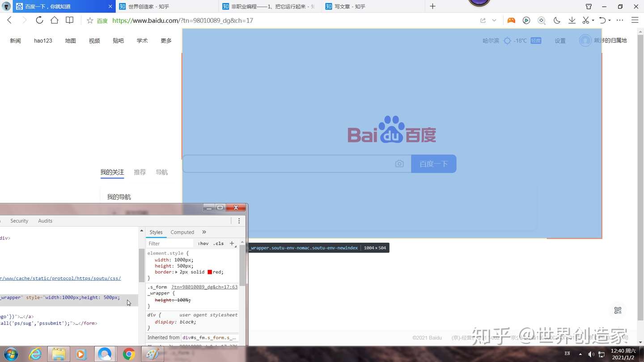Expand the scissors tool dropdown arrow
Image resolution: width=644 pixels, height=362 pixels.
[593, 21]
